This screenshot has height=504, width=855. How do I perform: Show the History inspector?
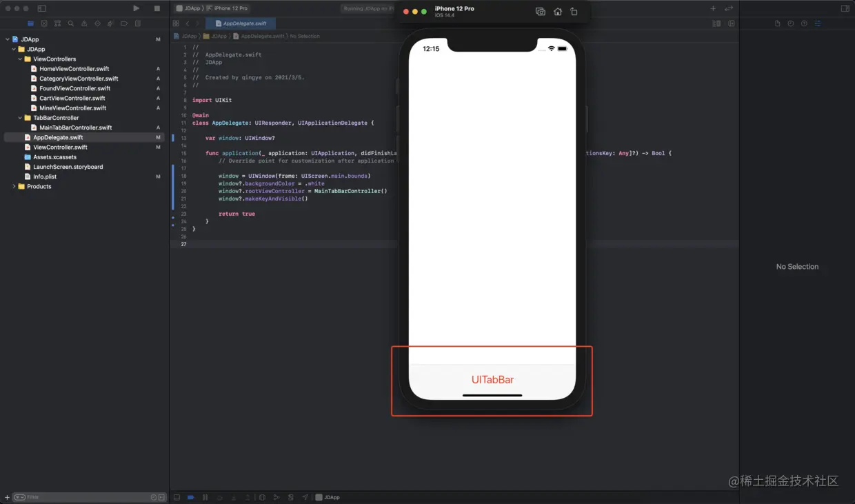(791, 23)
